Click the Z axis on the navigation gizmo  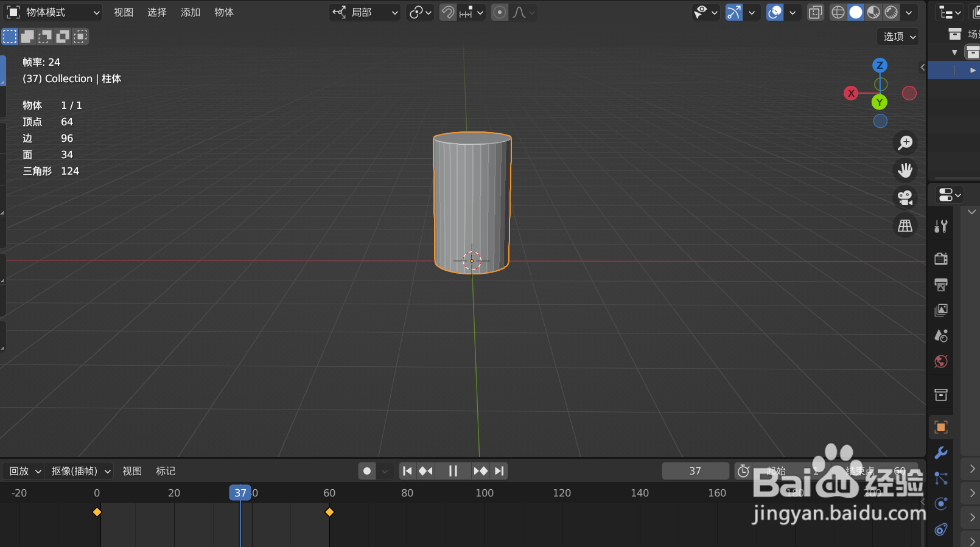(x=880, y=65)
